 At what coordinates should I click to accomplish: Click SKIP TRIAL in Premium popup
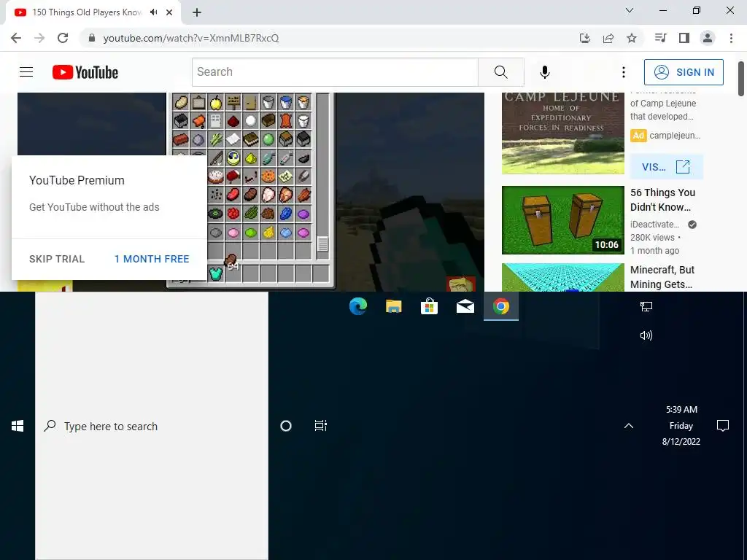point(57,259)
